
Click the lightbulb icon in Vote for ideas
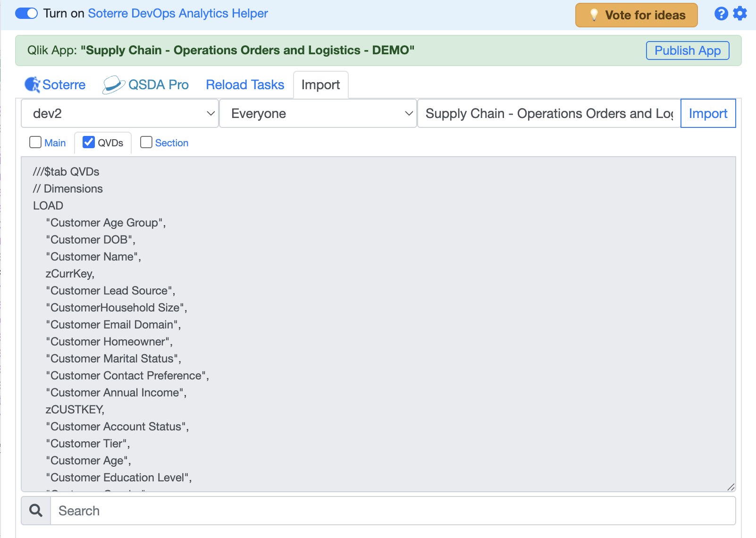click(594, 15)
